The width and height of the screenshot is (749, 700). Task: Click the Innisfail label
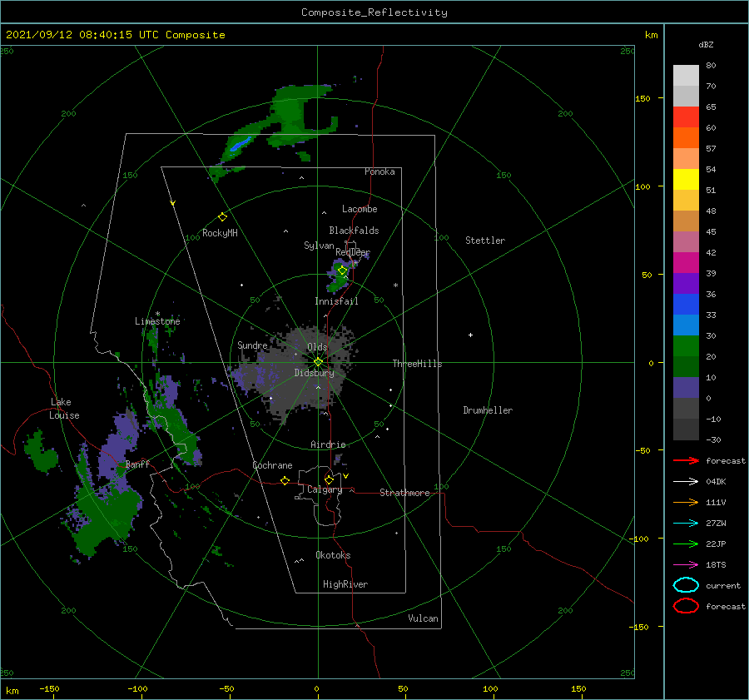click(336, 301)
